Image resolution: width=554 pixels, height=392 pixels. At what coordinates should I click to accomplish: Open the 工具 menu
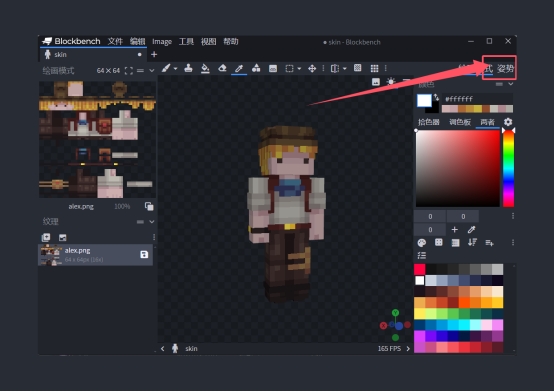(x=186, y=42)
